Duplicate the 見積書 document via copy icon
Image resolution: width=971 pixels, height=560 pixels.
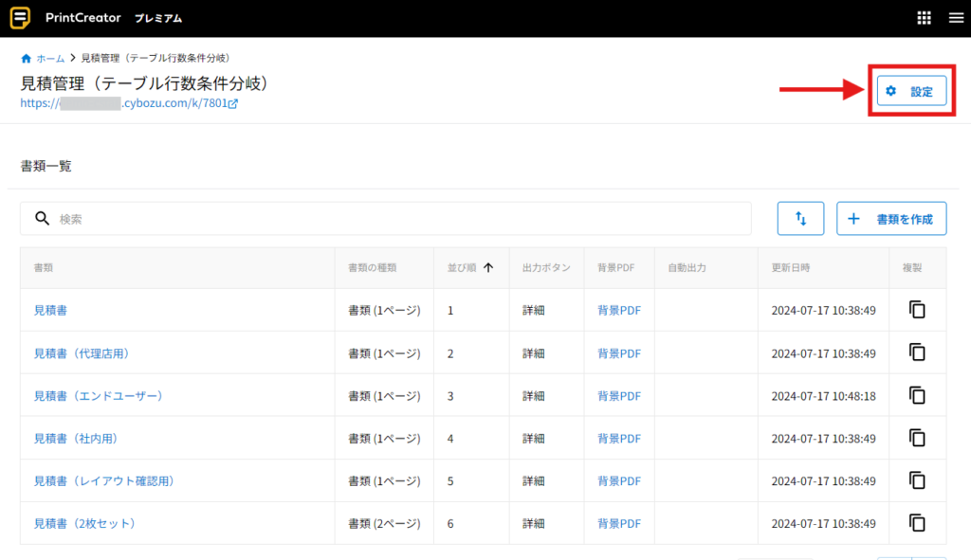(917, 310)
